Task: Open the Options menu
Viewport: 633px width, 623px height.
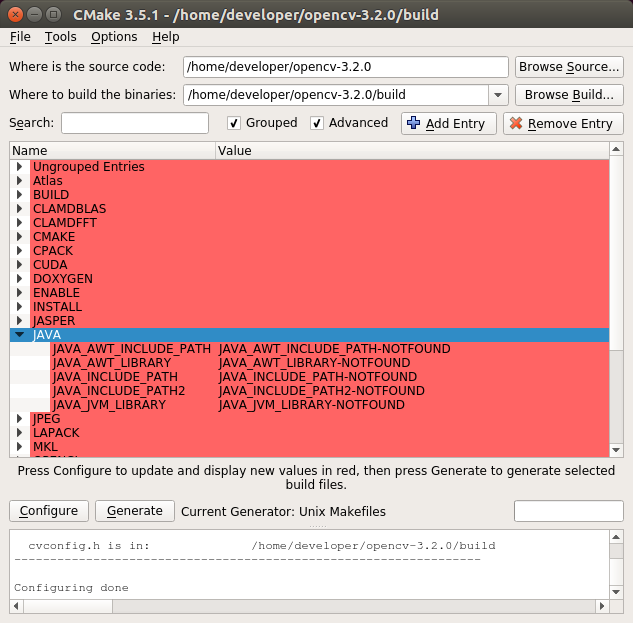Action: click(114, 37)
